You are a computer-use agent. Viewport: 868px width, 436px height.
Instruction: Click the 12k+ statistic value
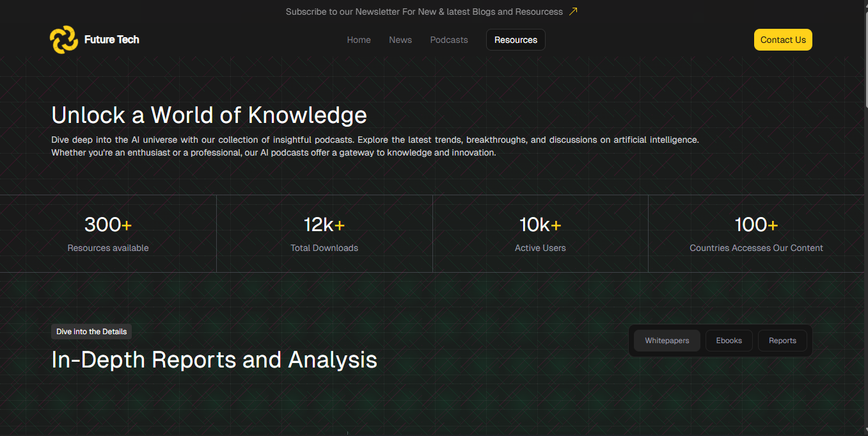[324, 225]
